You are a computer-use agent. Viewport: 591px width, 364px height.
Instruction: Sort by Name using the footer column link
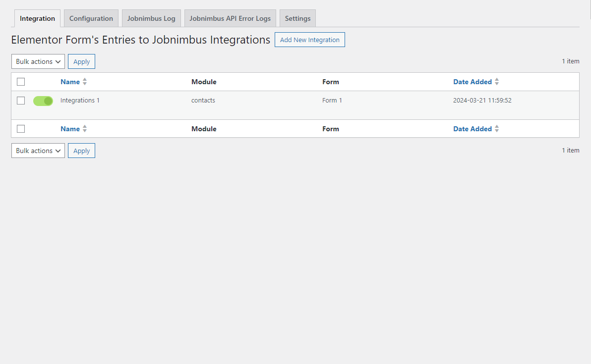tap(74, 129)
